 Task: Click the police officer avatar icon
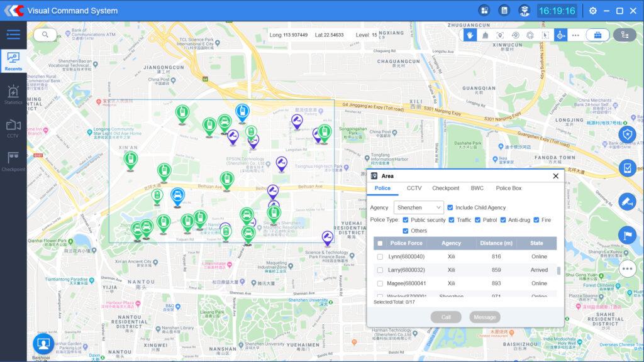pos(523,11)
